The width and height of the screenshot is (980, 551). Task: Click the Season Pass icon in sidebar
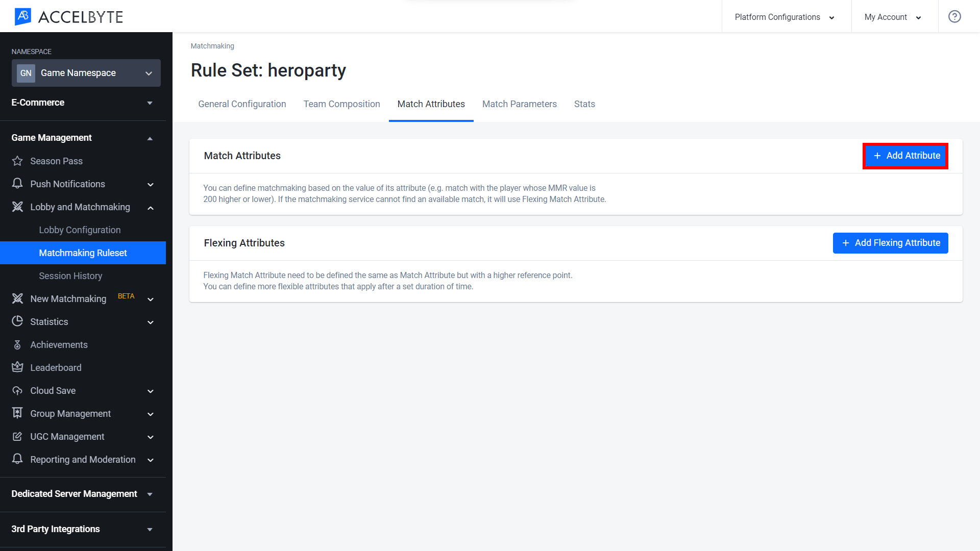point(18,161)
